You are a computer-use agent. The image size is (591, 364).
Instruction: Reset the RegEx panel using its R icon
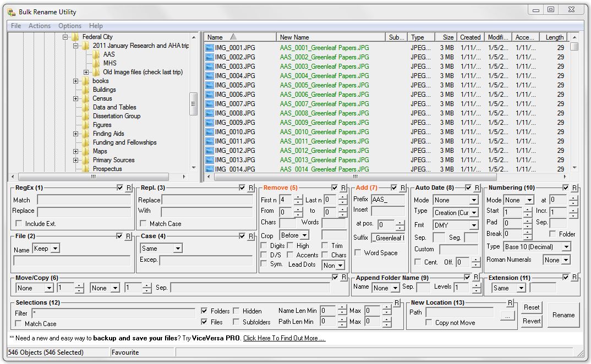tap(129, 187)
